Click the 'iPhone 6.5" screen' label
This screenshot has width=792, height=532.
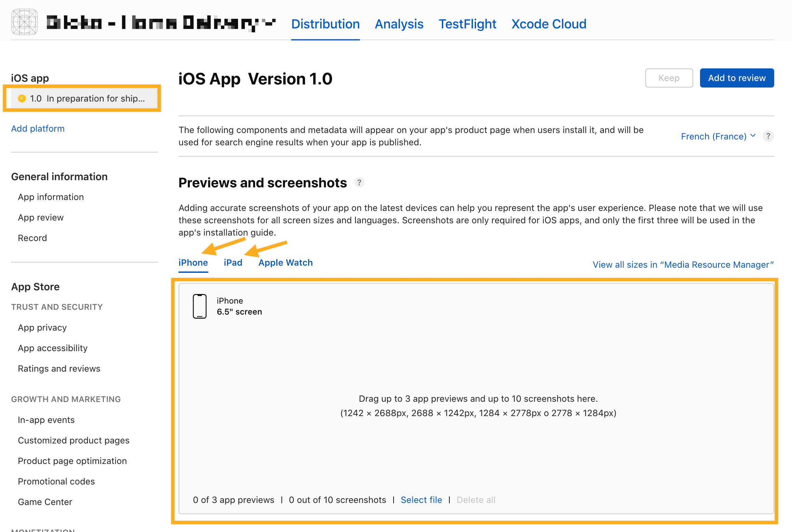click(x=239, y=306)
